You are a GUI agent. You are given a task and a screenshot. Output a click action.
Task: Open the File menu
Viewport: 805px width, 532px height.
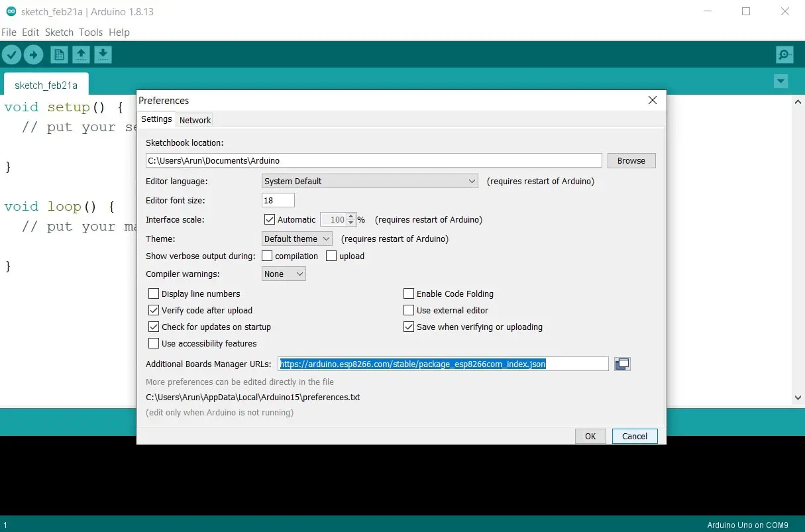click(9, 32)
